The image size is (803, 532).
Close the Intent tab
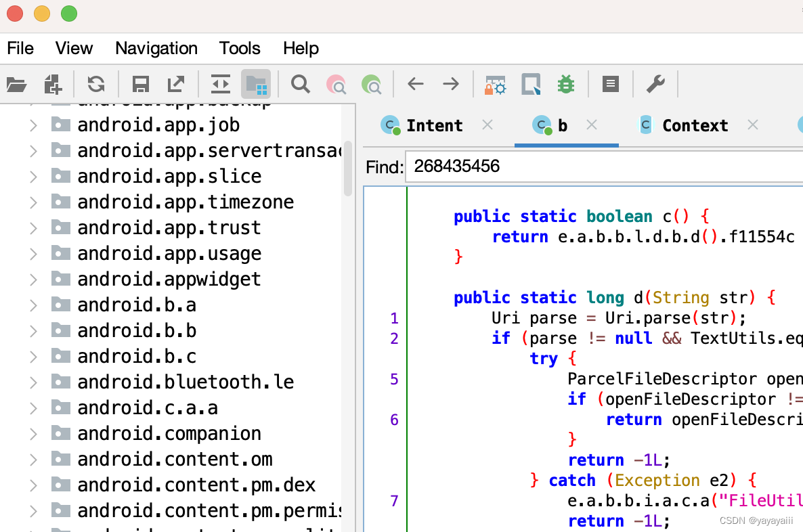coord(487,125)
